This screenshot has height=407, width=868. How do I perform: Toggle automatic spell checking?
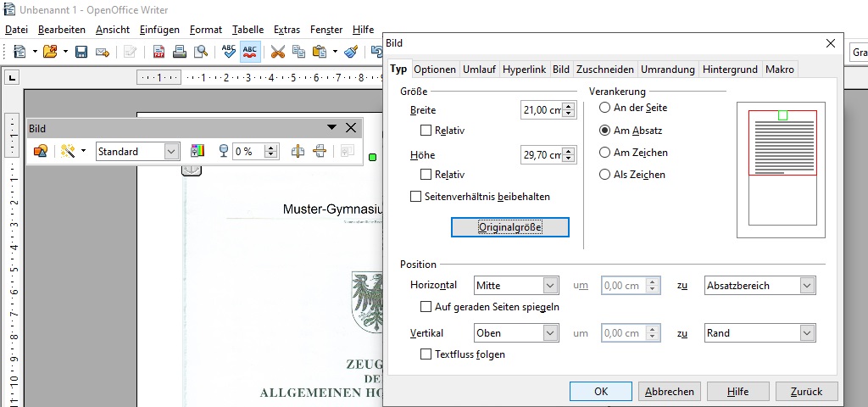(x=250, y=52)
